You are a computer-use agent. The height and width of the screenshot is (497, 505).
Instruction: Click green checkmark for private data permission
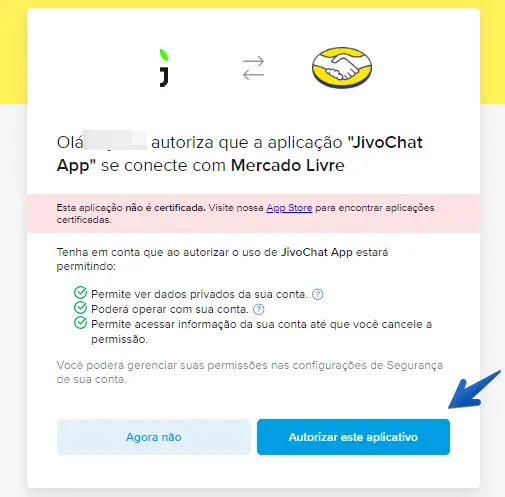80,292
